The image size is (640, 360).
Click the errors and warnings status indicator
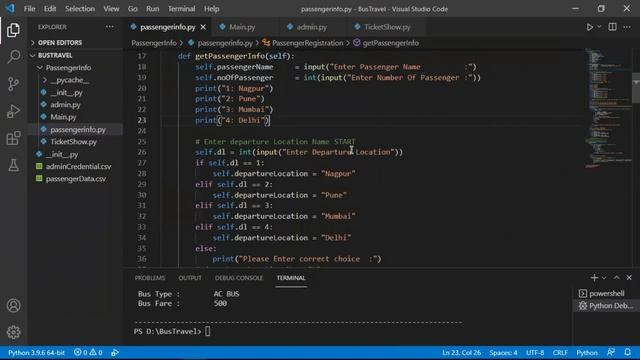pyautogui.click(x=88, y=352)
